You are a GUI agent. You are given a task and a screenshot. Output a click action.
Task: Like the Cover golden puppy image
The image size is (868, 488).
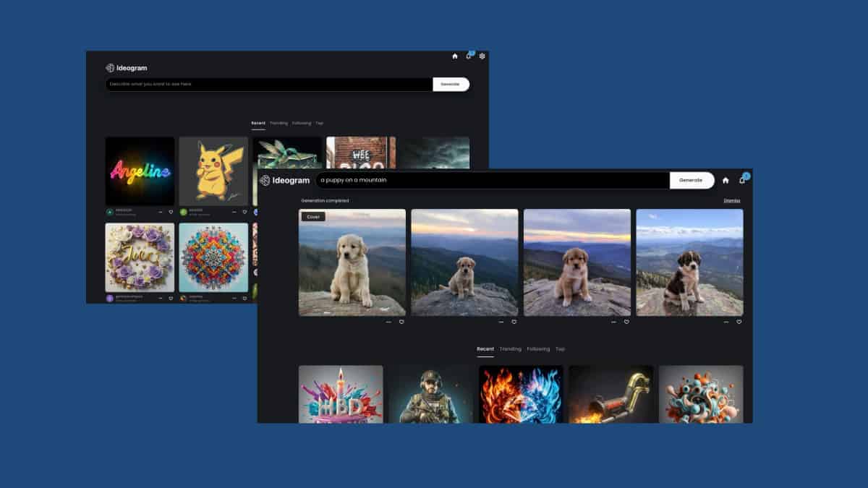401,322
